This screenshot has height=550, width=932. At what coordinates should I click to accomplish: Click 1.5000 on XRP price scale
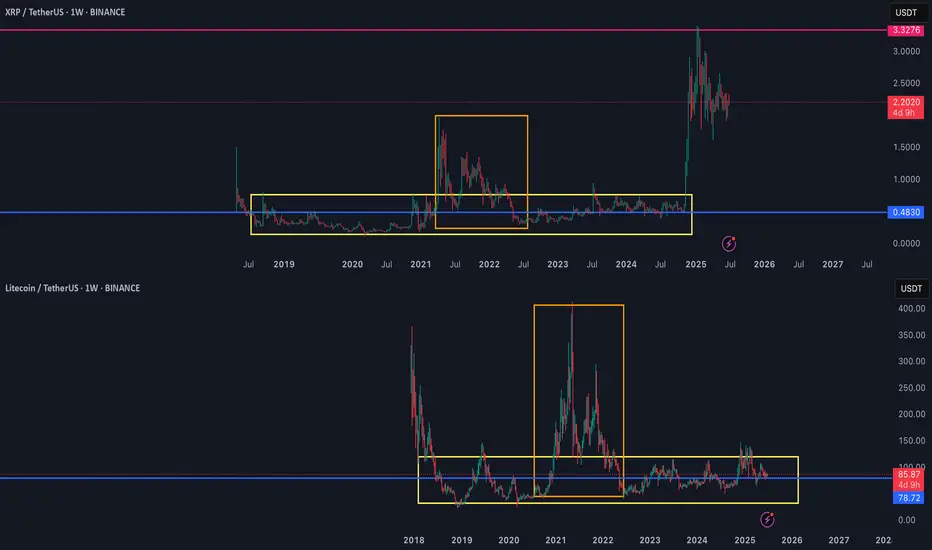(906, 147)
